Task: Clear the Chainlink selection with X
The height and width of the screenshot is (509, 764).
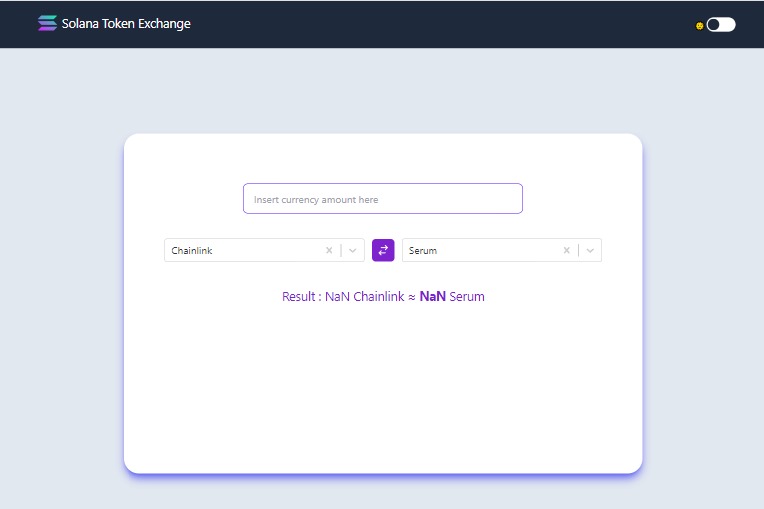Action: 329,250
